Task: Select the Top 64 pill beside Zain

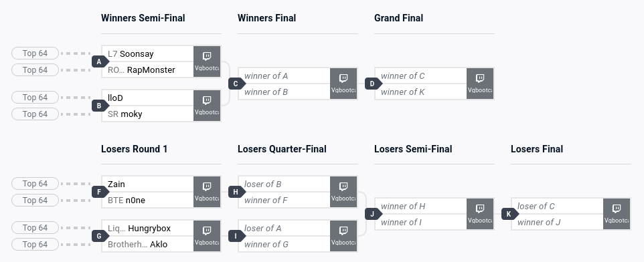Action: coord(35,184)
